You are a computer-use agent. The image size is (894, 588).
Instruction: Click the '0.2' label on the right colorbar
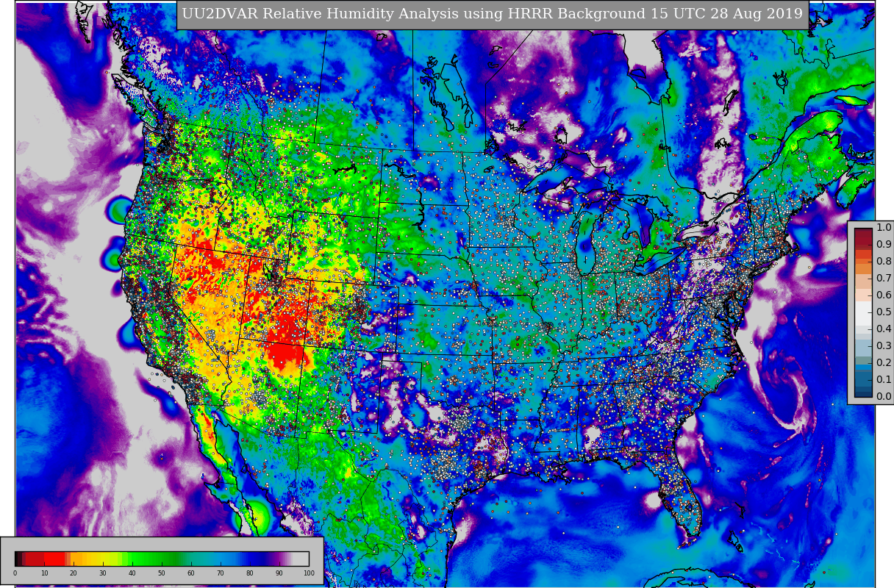point(884,363)
